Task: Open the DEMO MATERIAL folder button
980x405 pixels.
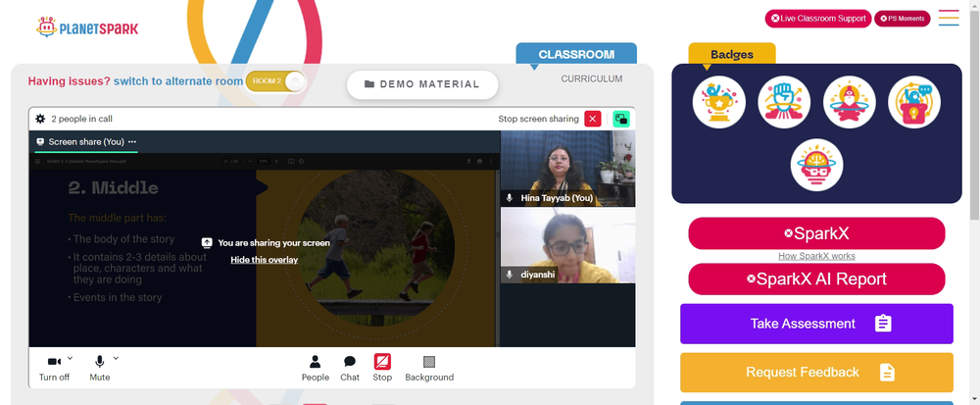Action: [x=422, y=84]
